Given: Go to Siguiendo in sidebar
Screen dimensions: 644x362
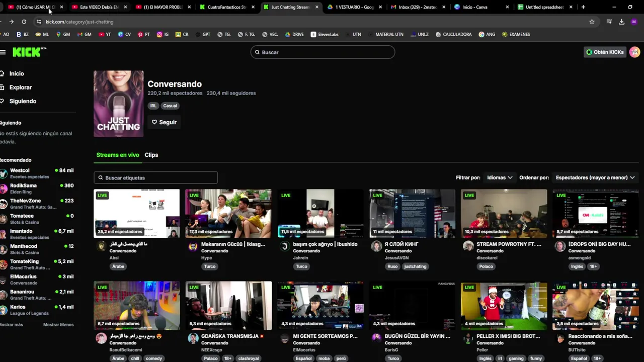Looking at the screenshot, I should [x=23, y=101].
